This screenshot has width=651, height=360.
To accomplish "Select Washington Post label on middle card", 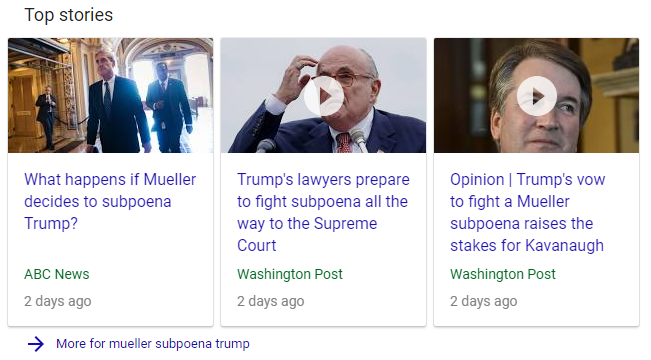I will (290, 274).
